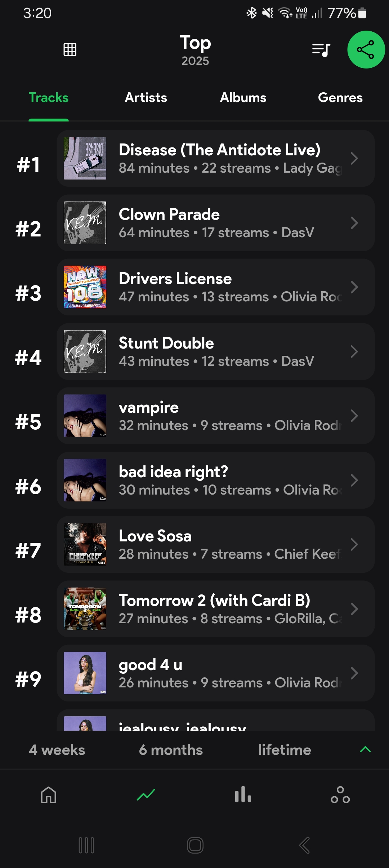Image resolution: width=389 pixels, height=868 pixels.
Task: Open the Drivers License track entry
Action: pos(215,287)
